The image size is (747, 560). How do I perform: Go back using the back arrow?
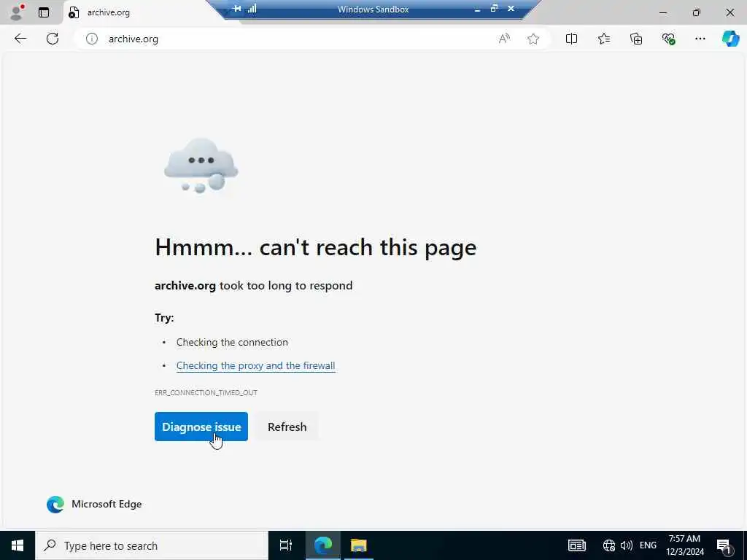(20, 39)
